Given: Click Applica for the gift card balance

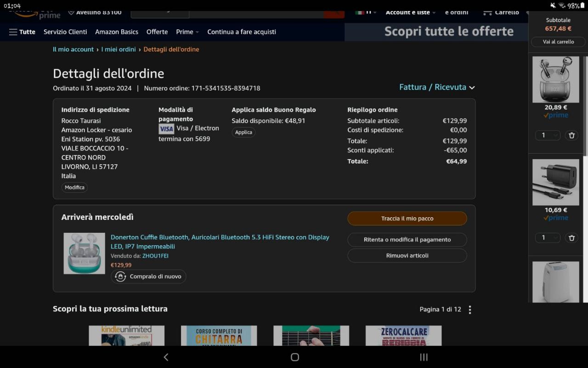Looking at the screenshot, I should [x=243, y=132].
